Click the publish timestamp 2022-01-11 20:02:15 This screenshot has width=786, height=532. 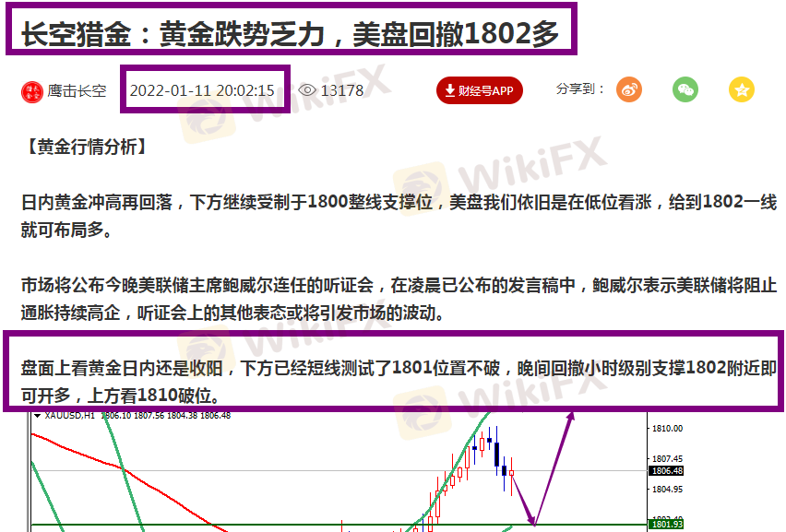point(202,90)
